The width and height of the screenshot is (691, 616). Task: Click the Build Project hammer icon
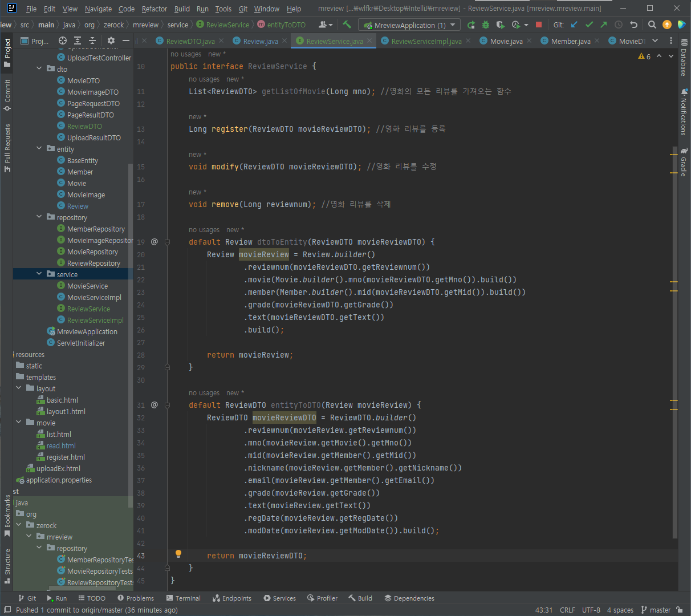click(347, 25)
